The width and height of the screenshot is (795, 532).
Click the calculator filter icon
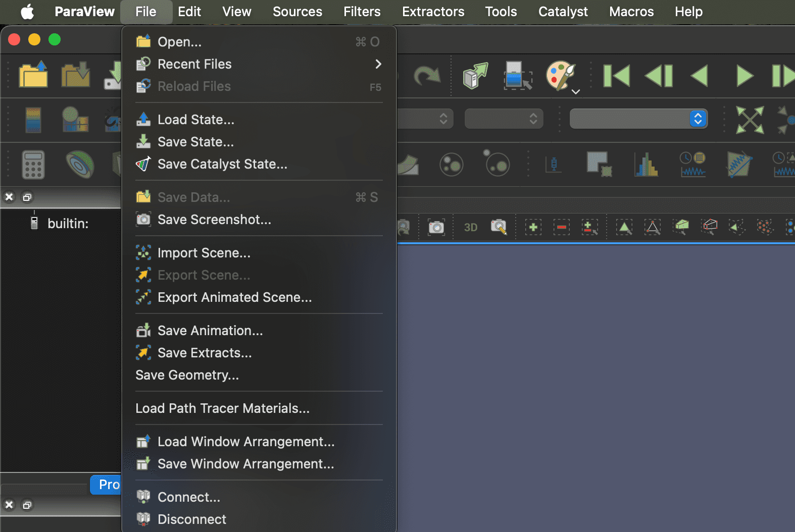(33, 165)
